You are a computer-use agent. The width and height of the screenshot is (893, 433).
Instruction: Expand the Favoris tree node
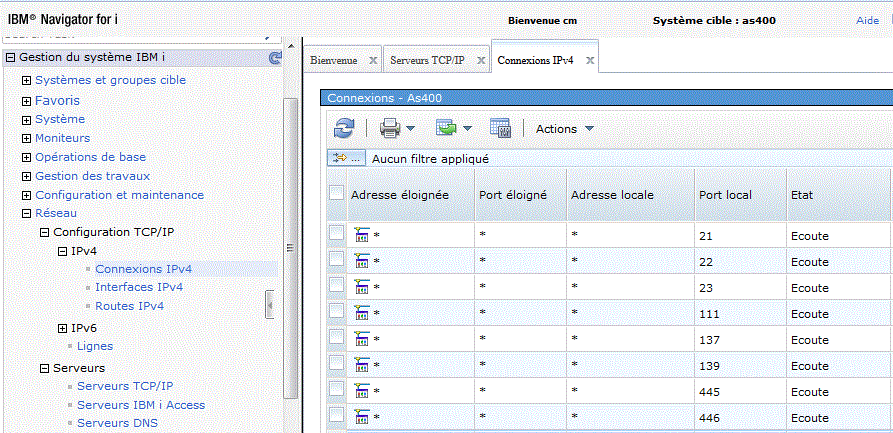click(26, 101)
